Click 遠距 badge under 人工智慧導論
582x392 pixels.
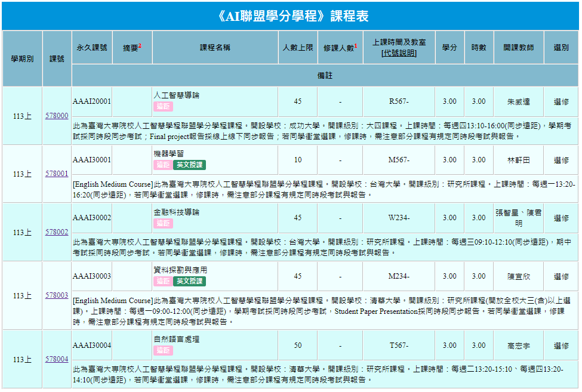[163, 106]
